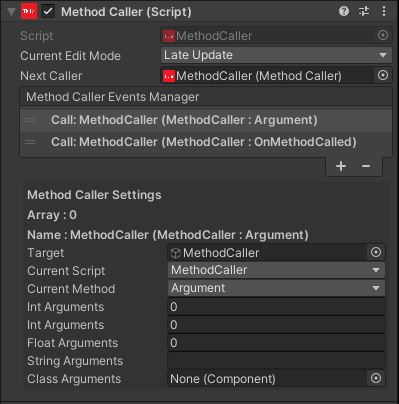Open the Current Script dropdown
399x404 pixels.
[276, 270]
